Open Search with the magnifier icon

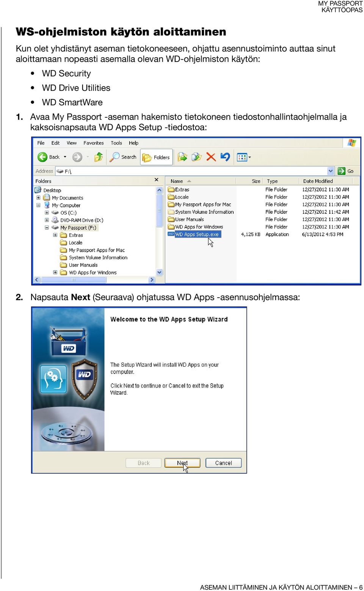pyautogui.click(x=114, y=157)
